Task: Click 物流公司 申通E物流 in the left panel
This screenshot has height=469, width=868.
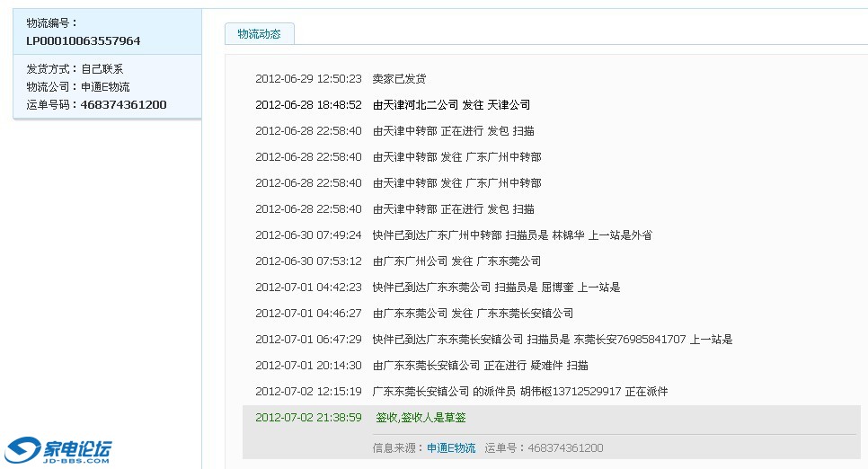Action: pos(78,87)
